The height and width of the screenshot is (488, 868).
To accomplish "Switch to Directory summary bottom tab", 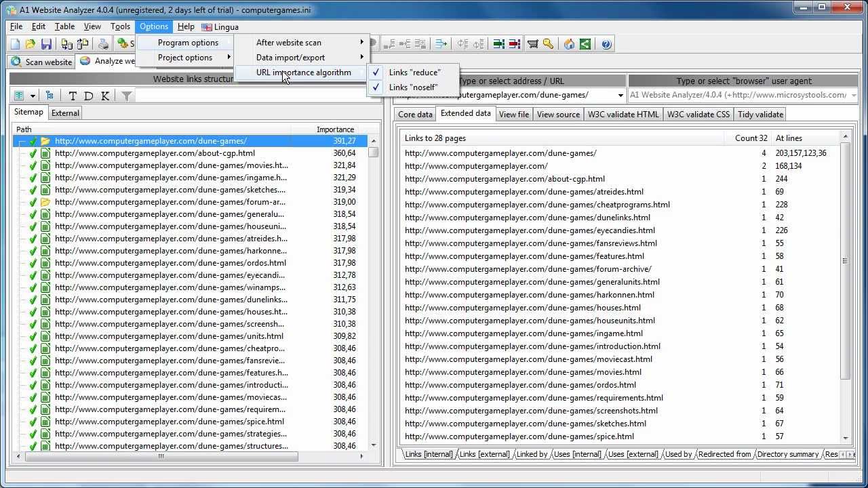I will coord(788,454).
